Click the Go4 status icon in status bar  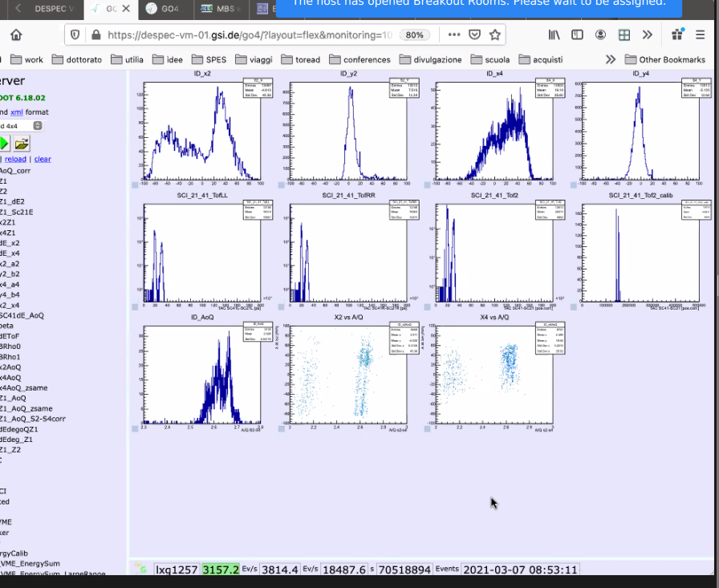[x=140, y=569]
